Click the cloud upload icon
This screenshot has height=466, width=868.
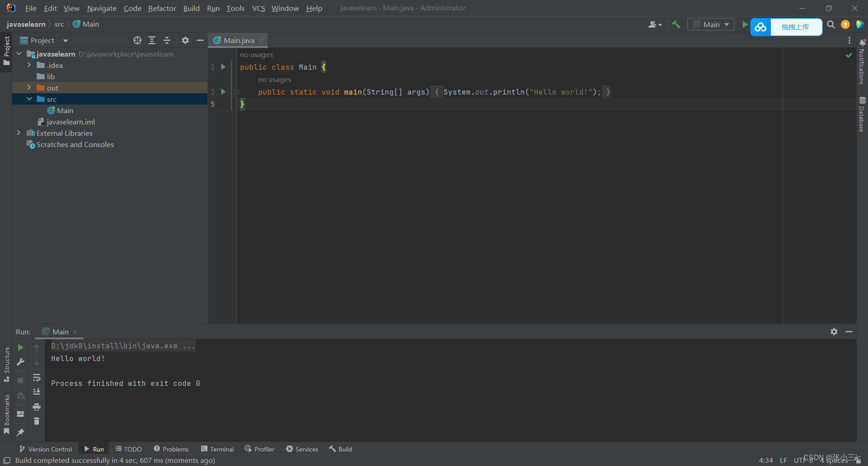760,27
